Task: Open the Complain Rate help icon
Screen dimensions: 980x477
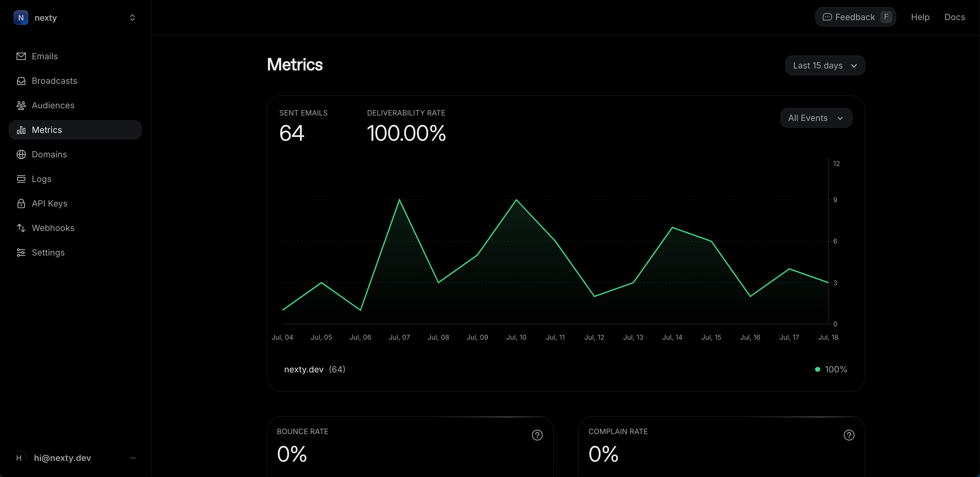Action: tap(849, 435)
